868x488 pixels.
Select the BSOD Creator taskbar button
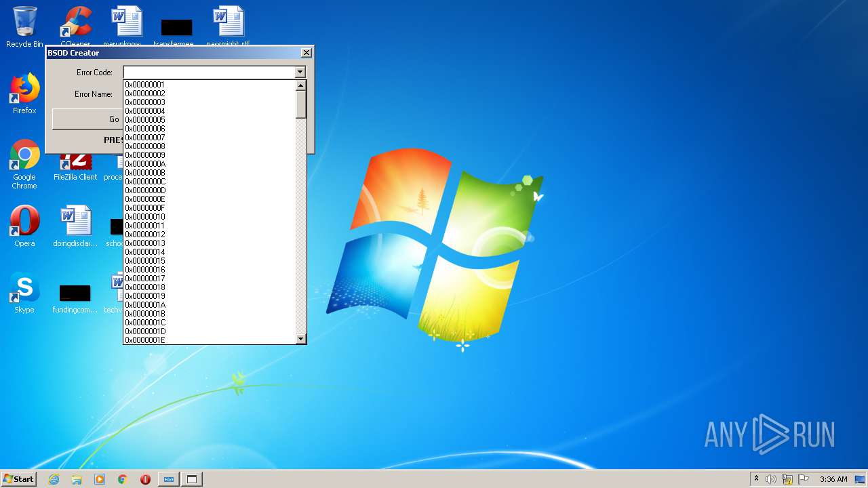click(192, 479)
